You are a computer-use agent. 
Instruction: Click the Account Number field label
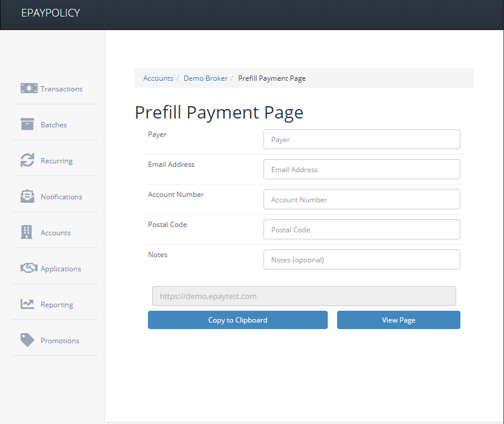point(176,195)
